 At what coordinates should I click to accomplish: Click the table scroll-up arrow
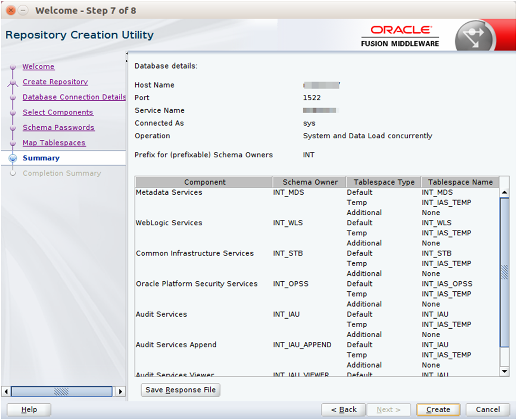point(504,192)
